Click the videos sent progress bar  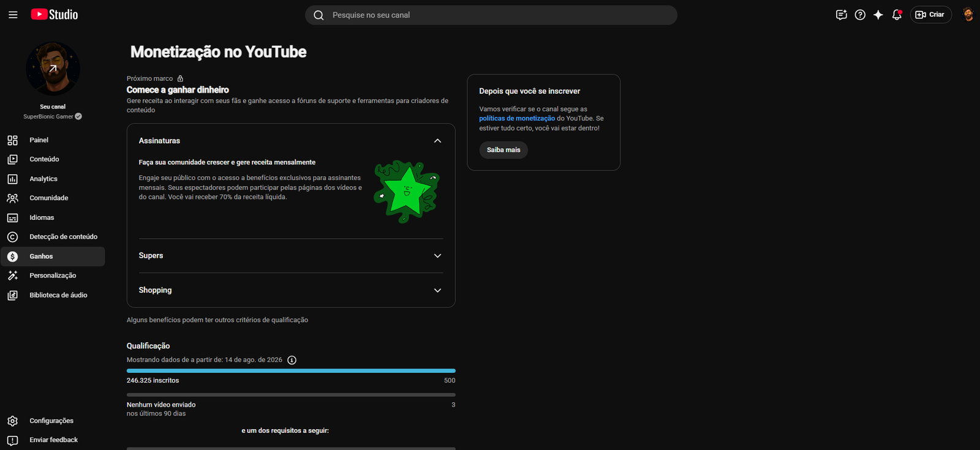(x=291, y=395)
